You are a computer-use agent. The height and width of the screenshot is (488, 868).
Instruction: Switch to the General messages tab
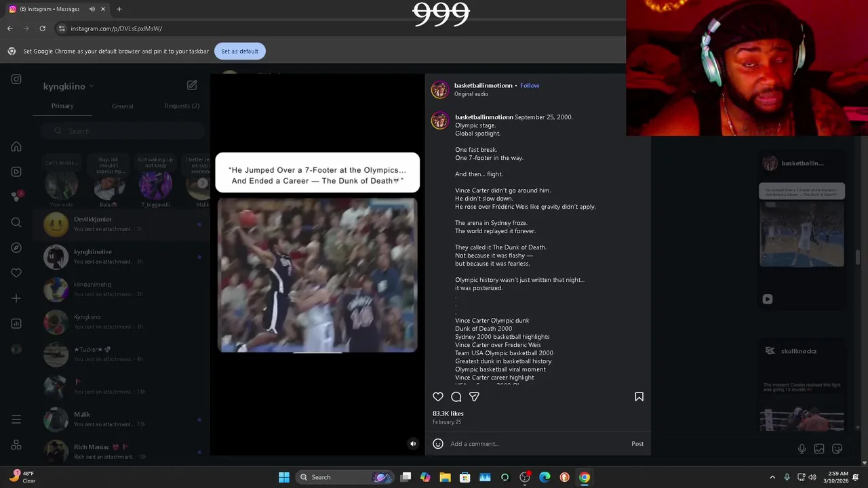123,106
